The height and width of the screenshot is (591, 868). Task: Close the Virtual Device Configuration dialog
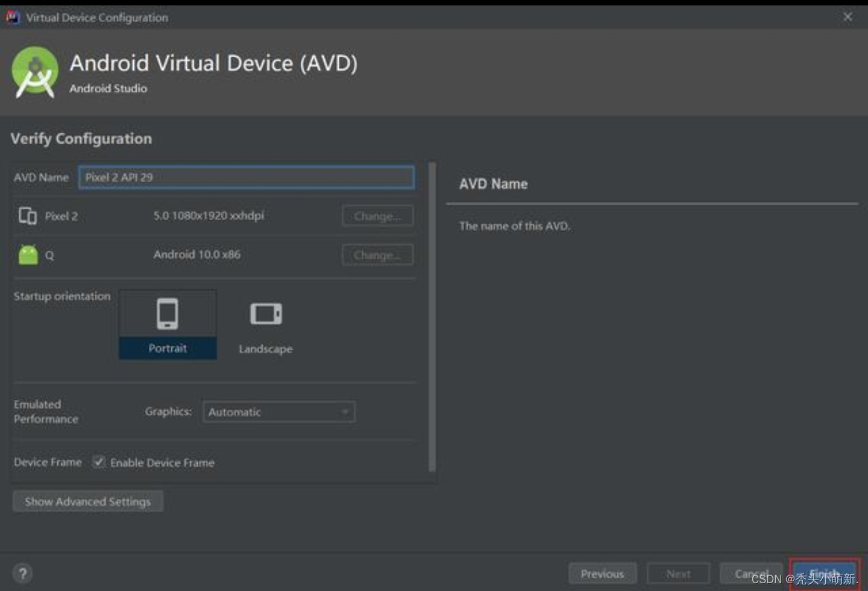[x=848, y=17]
